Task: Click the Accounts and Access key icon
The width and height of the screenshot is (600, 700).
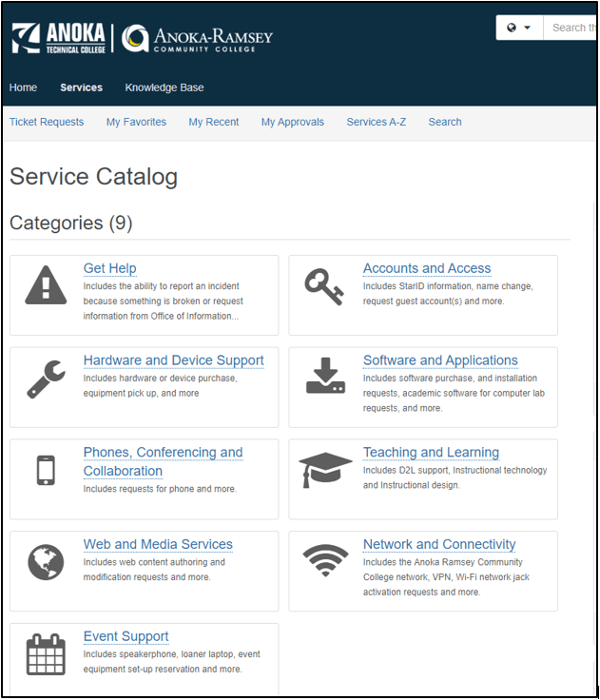Action: 324,285
